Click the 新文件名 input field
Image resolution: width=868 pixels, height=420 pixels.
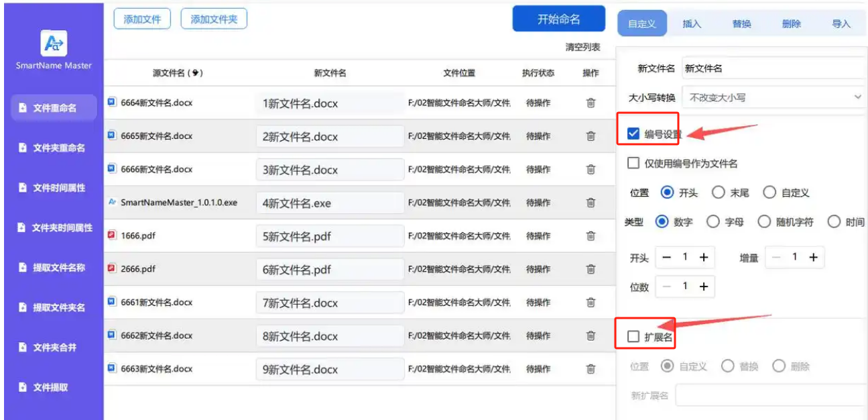(x=774, y=68)
